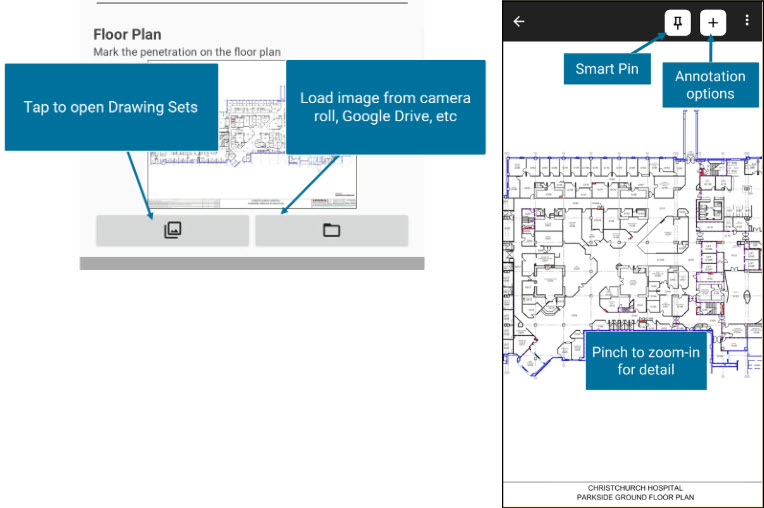764x508 pixels.
Task: Open Drawing Sets with the gallery icon
Action: (x=172, y=230)
